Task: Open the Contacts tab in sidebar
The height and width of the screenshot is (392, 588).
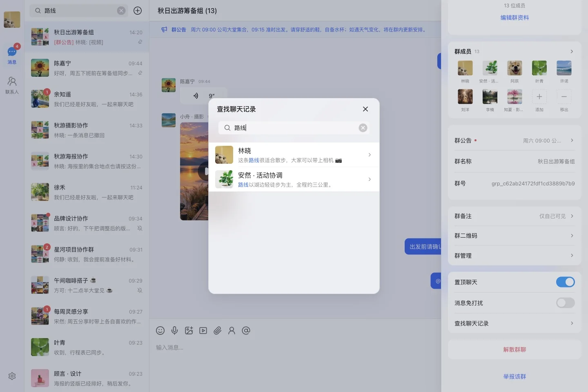Action: click(x=12, y=85)
